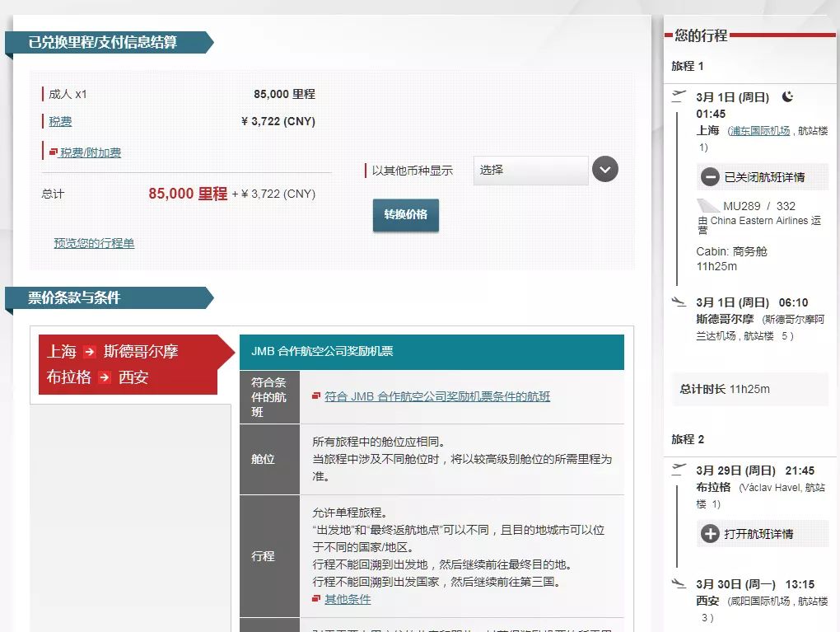The height and width of the screenshot is (632, 840).
Task: Click the moon night-flight icon beside 3月1日
Action: point(787,96)
